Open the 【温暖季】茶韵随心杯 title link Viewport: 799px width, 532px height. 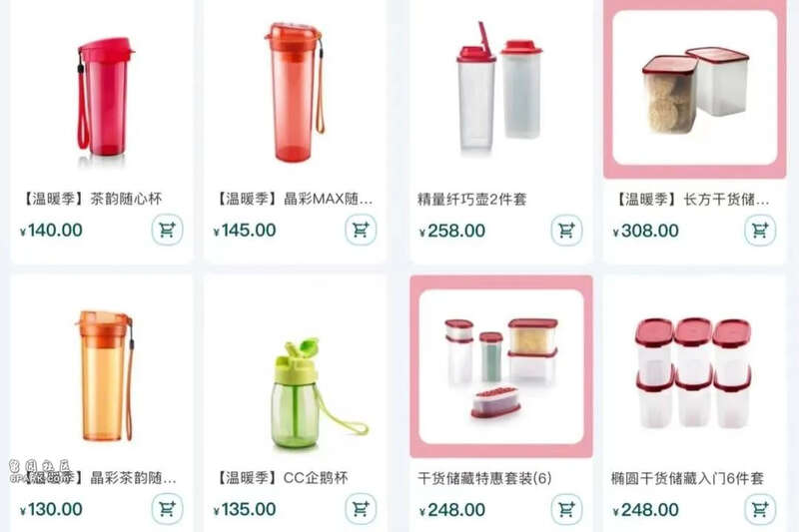91,199
